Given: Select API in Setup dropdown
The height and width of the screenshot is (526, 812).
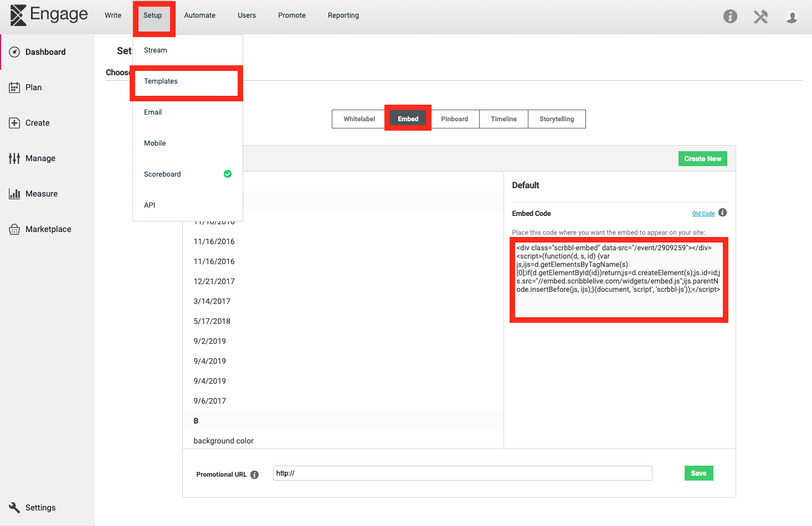Looking at the screenshot, I should tap(188, 205).
